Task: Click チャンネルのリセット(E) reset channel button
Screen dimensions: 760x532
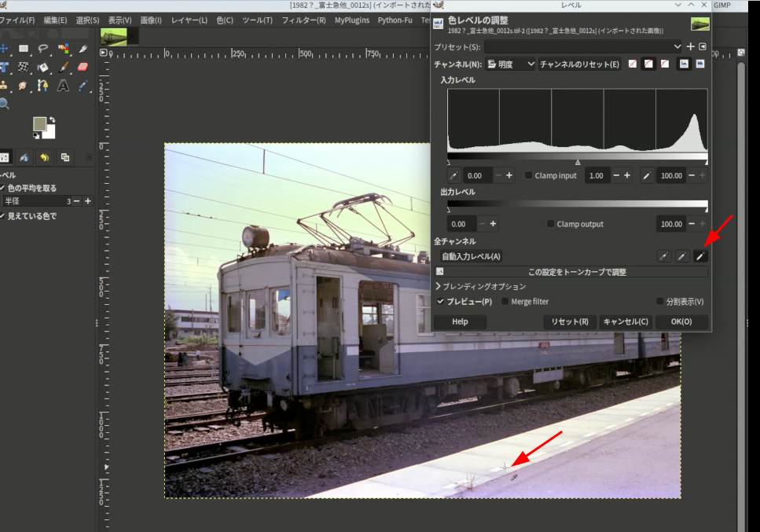Action: pyautogui.click(x=580, y=64)
